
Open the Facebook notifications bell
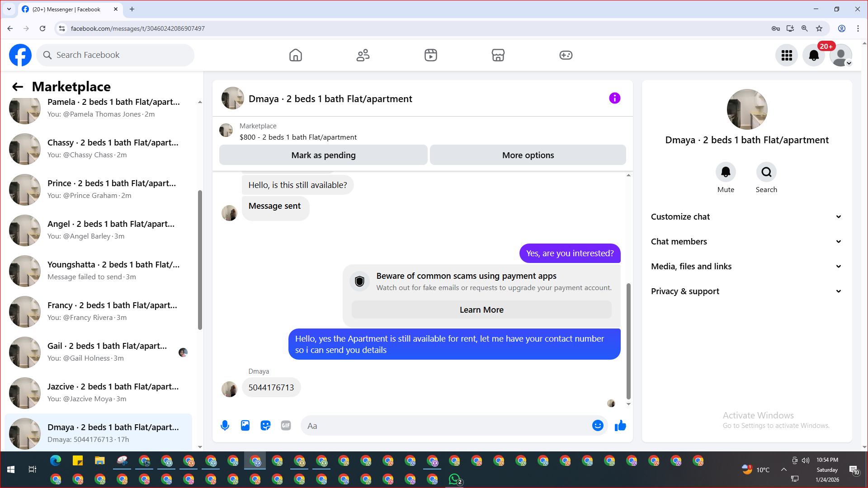point(813,55)
